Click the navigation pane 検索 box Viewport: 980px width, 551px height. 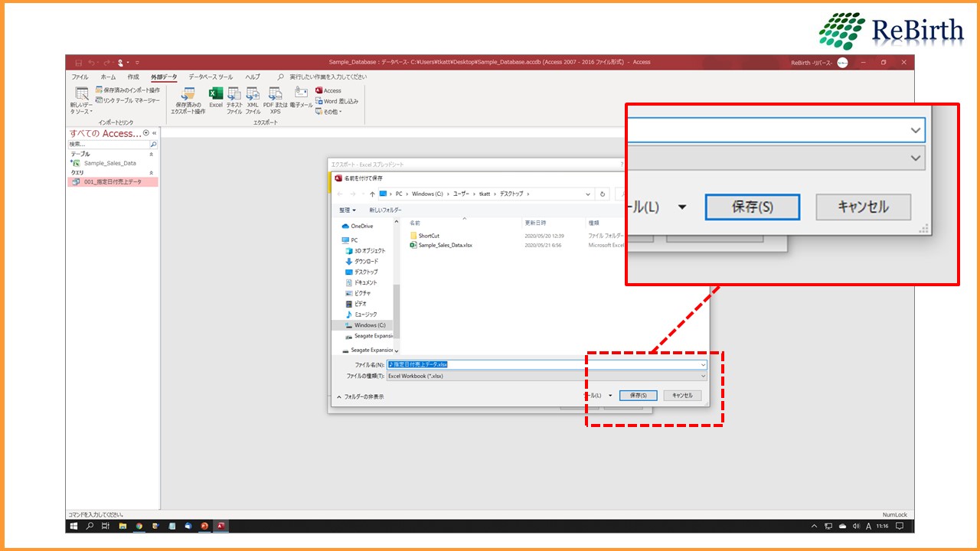tap(109, 144)
